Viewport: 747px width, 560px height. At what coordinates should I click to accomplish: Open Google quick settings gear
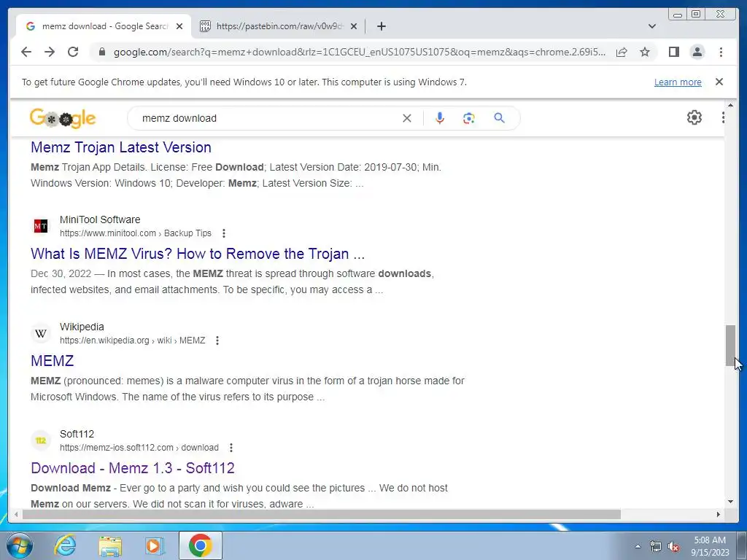pyautogui.click(x=694, y=117)
